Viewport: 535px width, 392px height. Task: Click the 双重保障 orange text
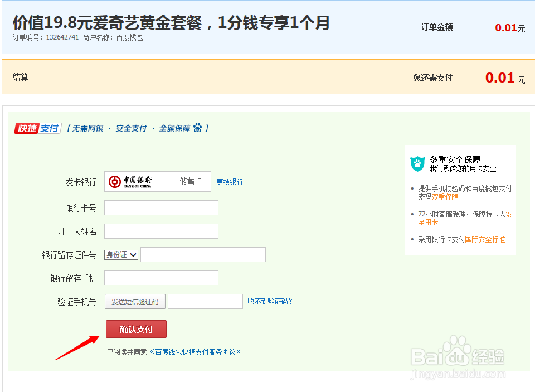pyautogui.click(x=445, y=197)
